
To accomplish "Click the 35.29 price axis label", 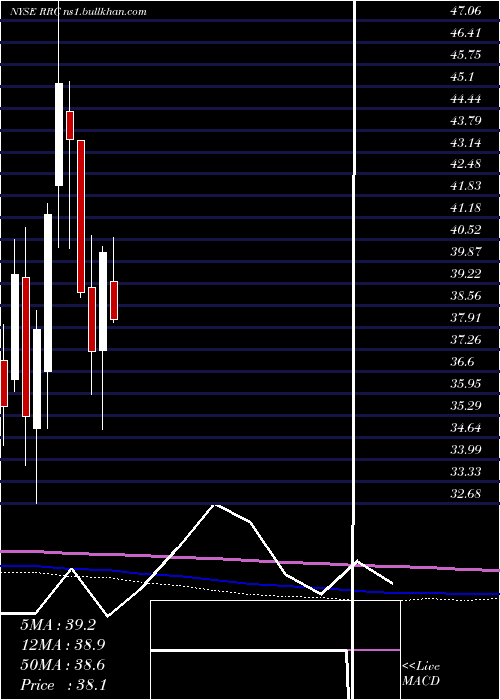I will click(x=466, y=406).
